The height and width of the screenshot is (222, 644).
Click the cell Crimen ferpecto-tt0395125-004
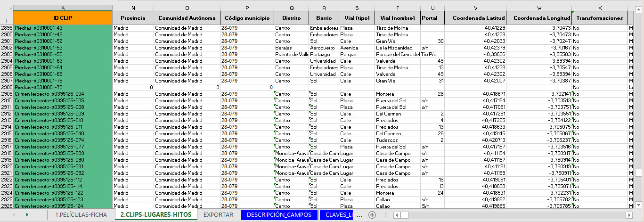tap(63, 94)
